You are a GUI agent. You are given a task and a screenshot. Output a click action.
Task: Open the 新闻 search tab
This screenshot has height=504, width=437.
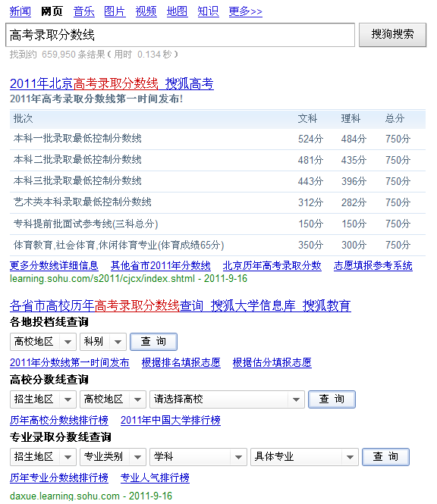pos(20,11)
